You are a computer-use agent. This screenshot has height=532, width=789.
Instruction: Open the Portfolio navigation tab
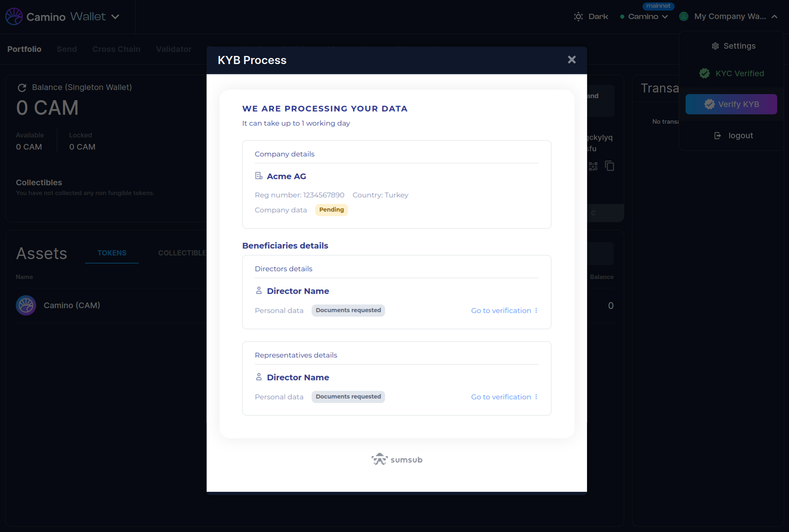coord(24,49)
